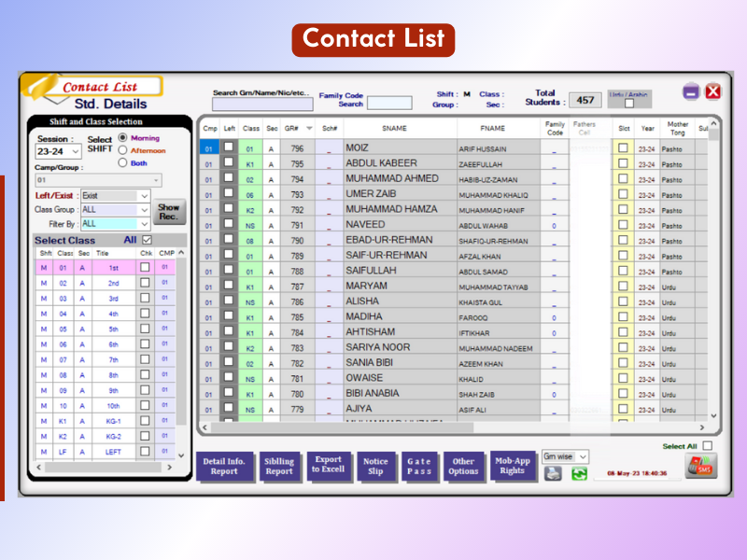
Task: Tick the Slct checkbox for MOIZ
Action: [623, 147]
